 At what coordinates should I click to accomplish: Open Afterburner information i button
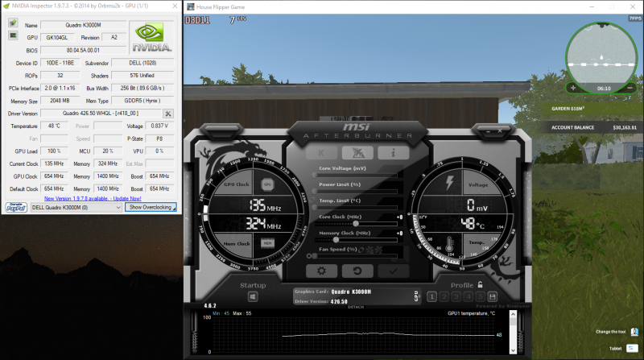tap(393, 153)
